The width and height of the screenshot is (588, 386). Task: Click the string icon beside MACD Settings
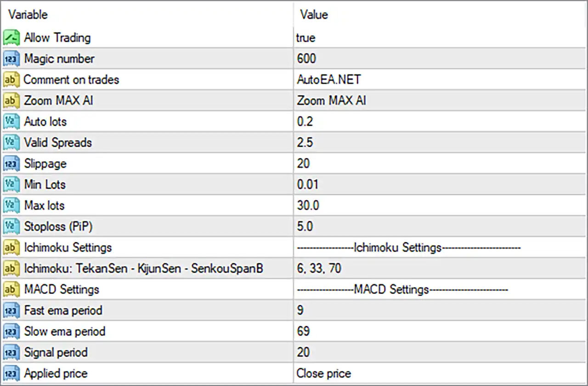(11, 290)
